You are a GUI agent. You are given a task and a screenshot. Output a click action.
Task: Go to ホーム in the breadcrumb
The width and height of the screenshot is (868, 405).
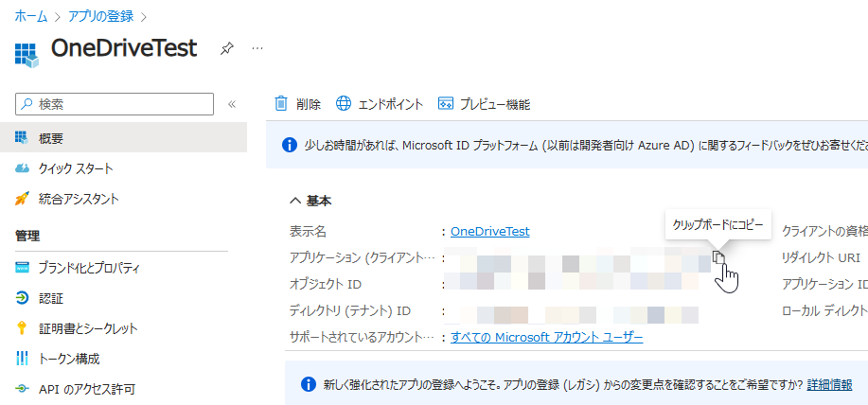click(x=31, y=16)
